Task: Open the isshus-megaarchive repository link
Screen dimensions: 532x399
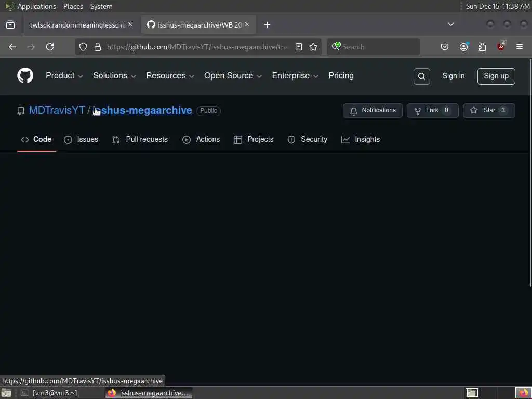Action: [x=142, y=110]
